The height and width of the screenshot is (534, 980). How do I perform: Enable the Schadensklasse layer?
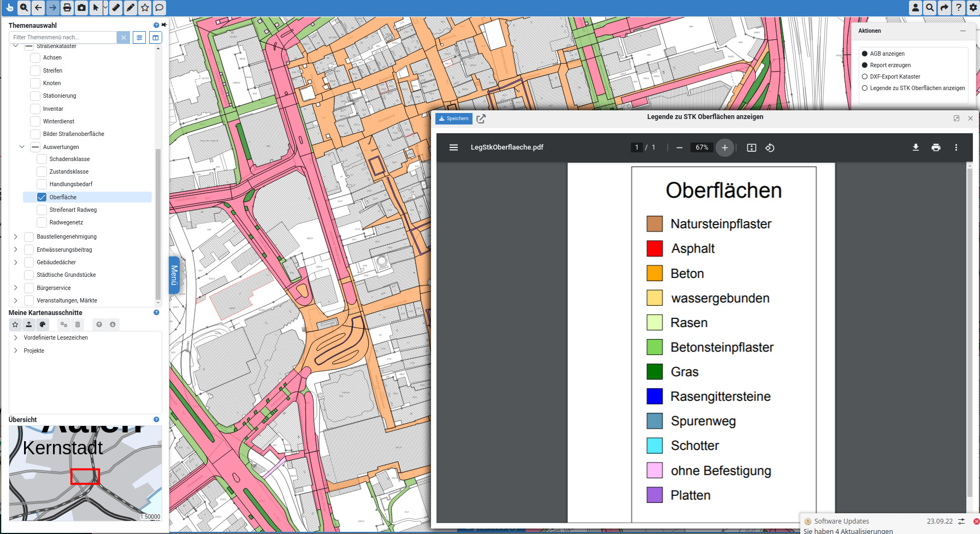(x=42, y=159)
